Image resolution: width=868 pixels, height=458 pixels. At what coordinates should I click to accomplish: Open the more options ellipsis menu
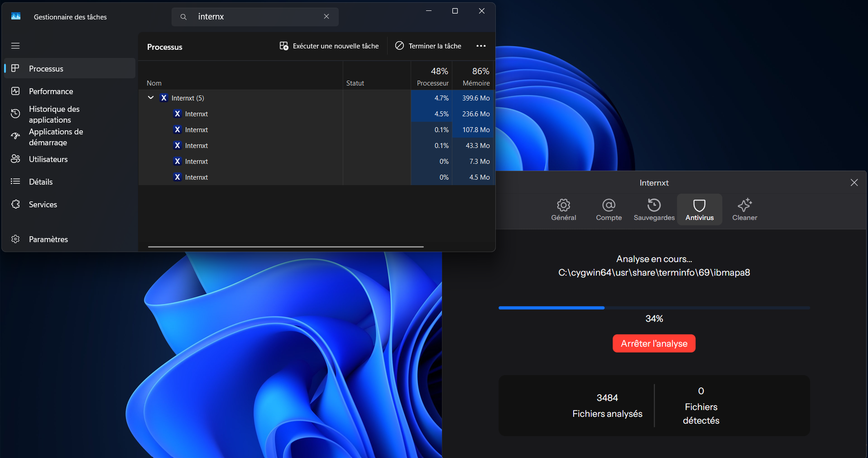481,46
